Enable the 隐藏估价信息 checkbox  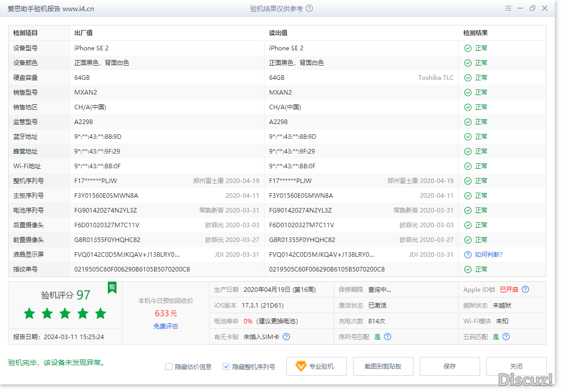point(169,367)
